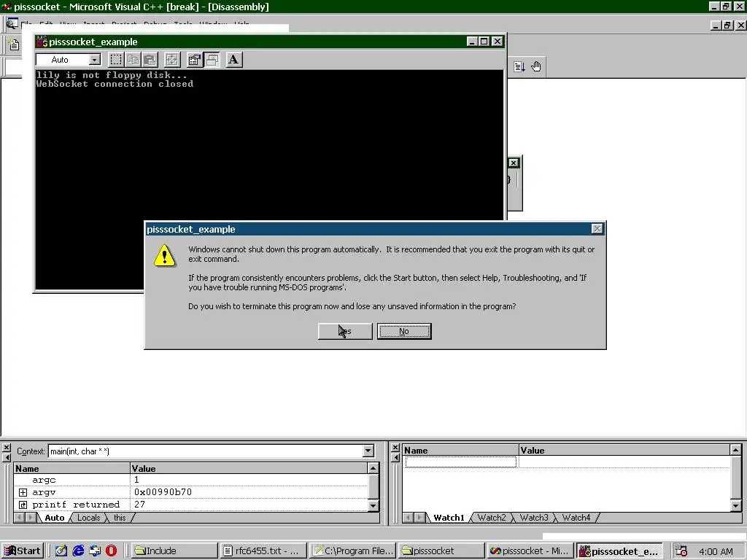The image size is (747, 560).
Task: Switch to the Watch1 tab
Action: [x=449, y=518]
